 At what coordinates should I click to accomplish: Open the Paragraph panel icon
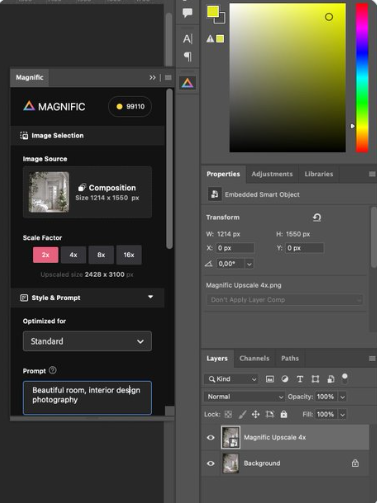[x=188, y=56]
